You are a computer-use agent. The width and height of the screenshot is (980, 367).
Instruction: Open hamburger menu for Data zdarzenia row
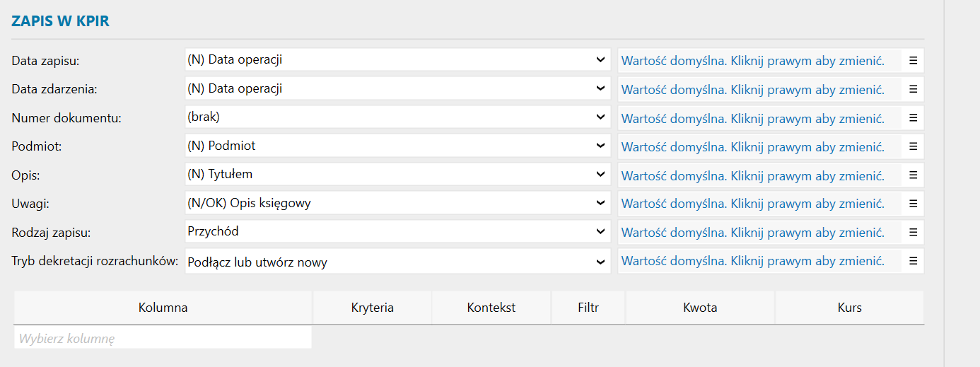click(913, 89)
